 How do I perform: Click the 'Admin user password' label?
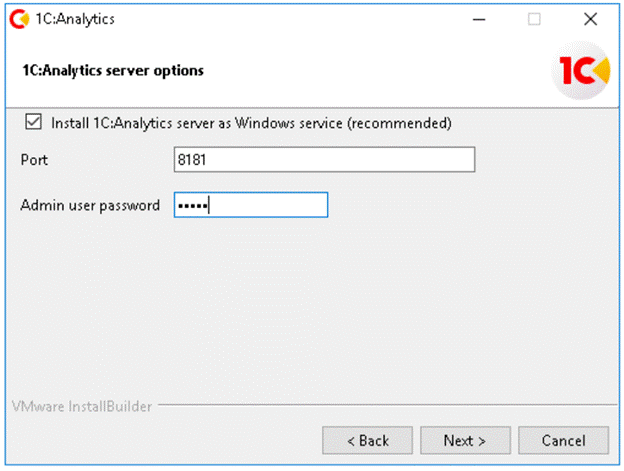90,205
